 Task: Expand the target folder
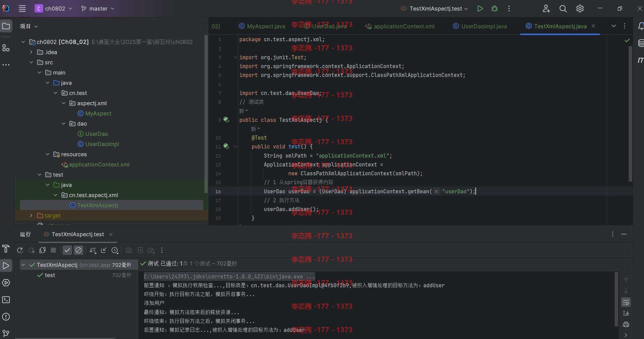[x=31, y=215]
